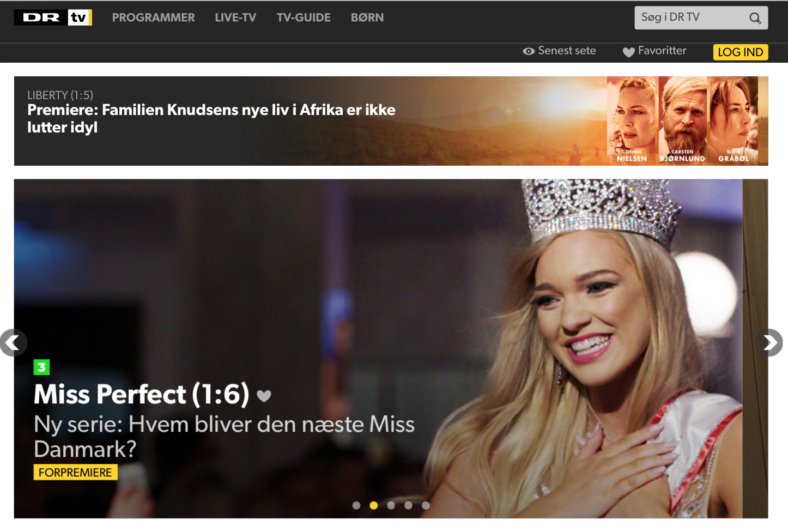Select the third carousel dot

point(391,505)
